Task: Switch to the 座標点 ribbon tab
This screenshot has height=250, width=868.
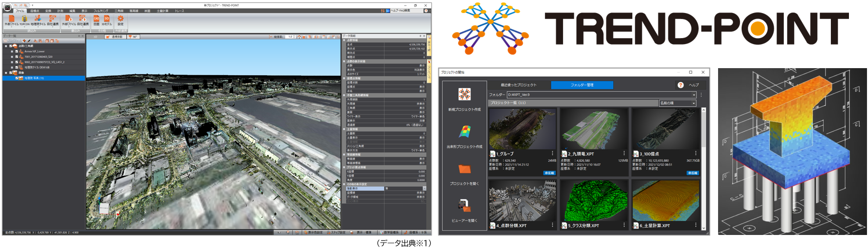Action: pos(35,11)
